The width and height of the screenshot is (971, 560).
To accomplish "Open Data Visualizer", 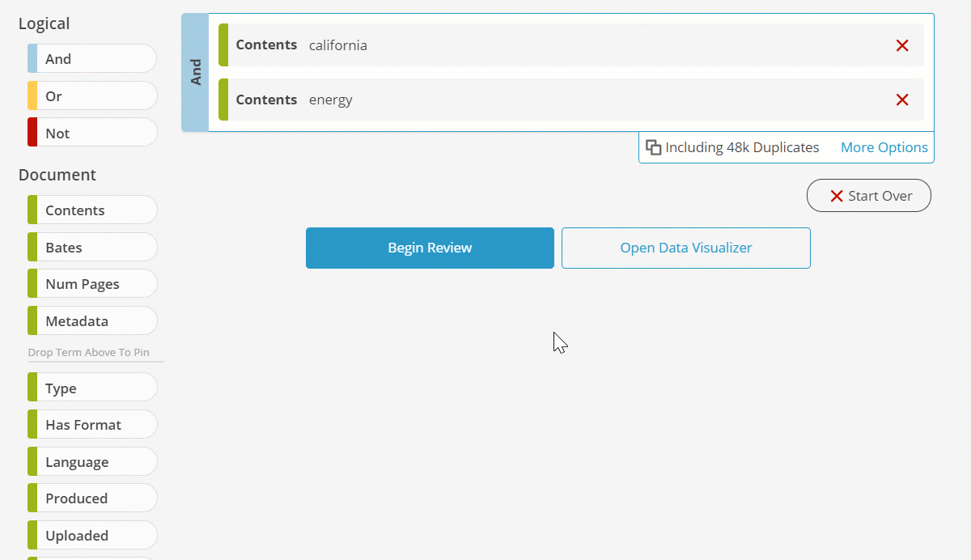I will coord(686,248).
